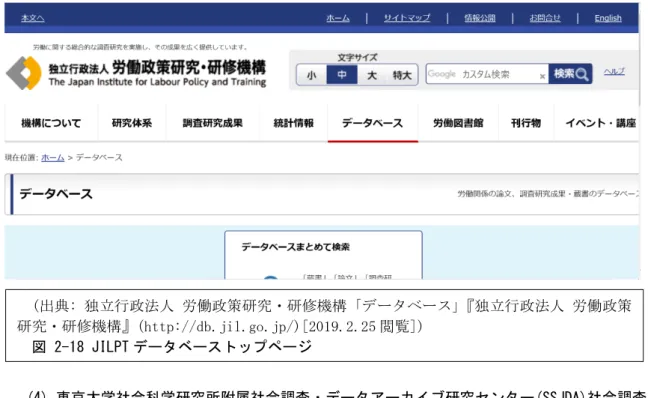
Task: Select 中 text size
Action: click(342, 75)
